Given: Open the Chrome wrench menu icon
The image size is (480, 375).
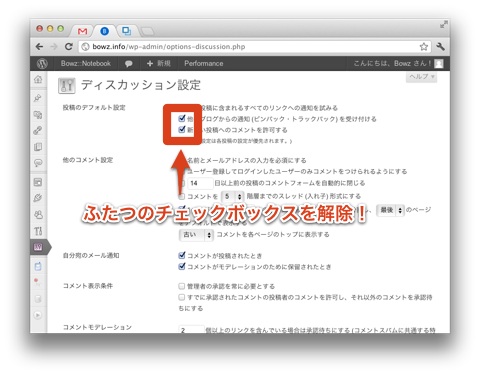Looking at the screenshot, I should click(x=441, y=47).
